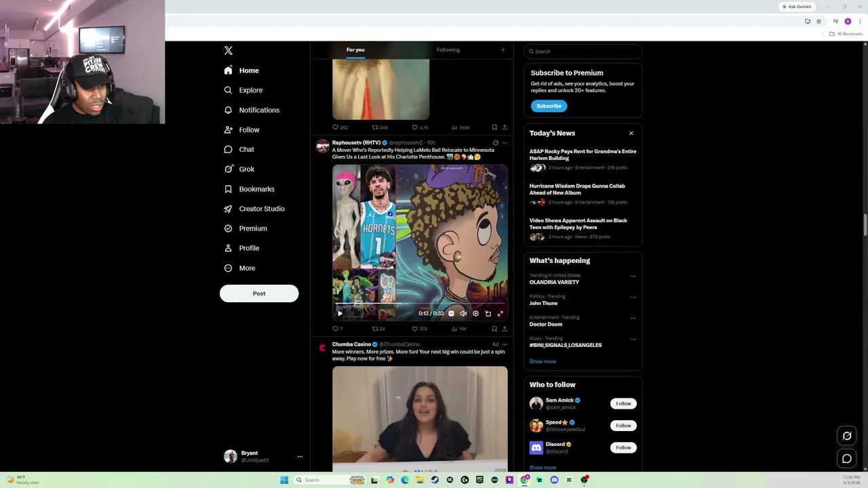Follow Discord in Who to follow
Viewport: 868px width, 488px height.
tap(623, 447)
